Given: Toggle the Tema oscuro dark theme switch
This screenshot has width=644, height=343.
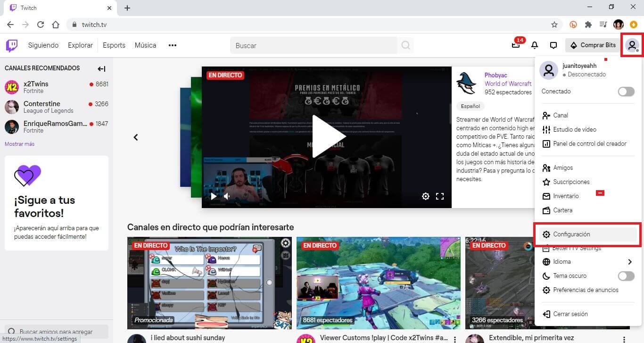Looking at the screenshot, I should 626,276.
